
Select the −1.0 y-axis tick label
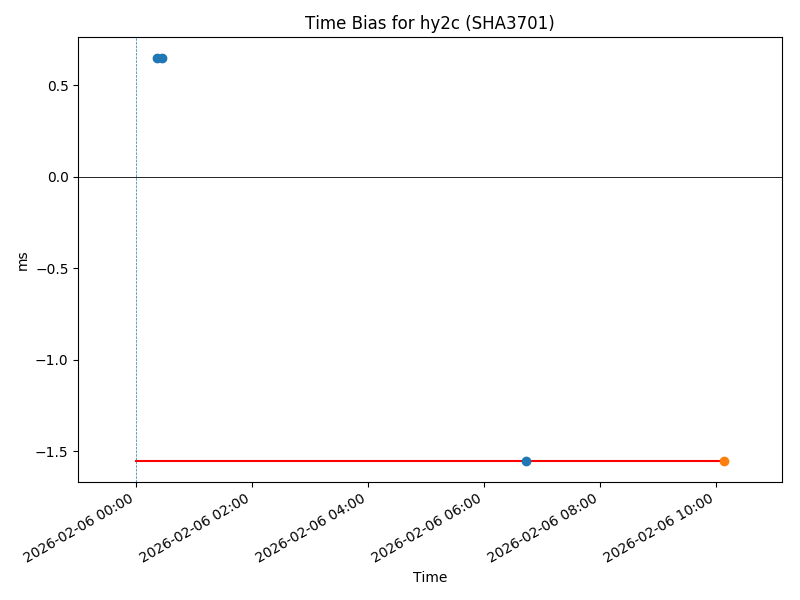52,360
